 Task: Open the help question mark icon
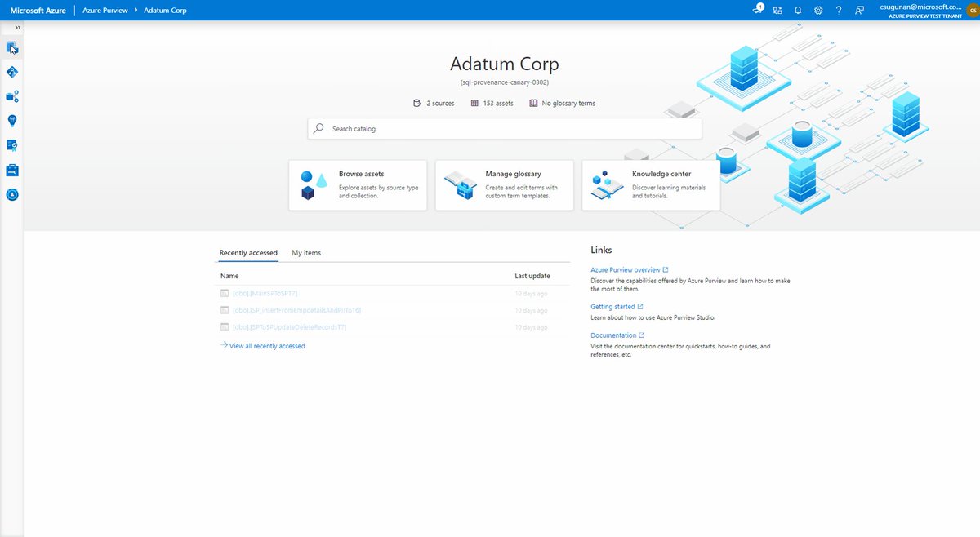(839, 11)
